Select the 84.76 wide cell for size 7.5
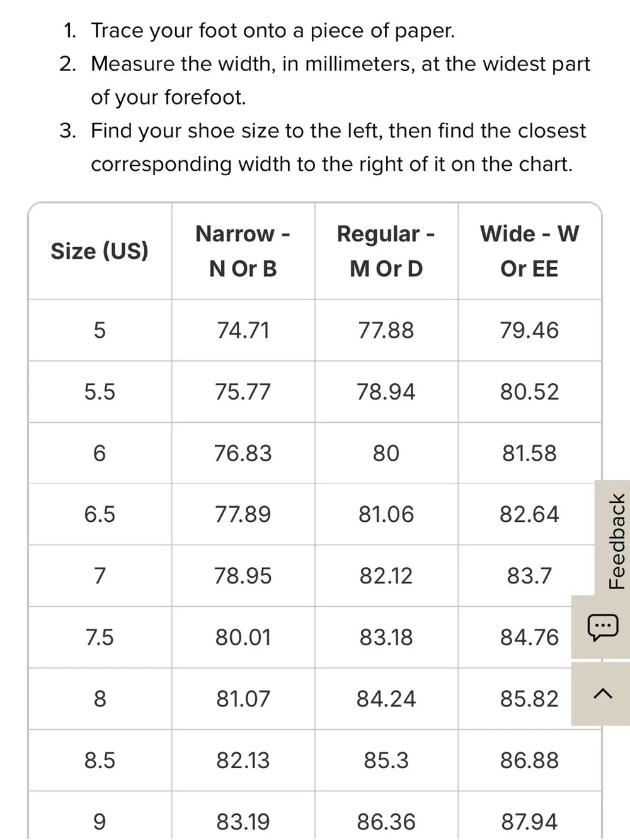Viewport: 630px width, 840px height. coord(529,637)
